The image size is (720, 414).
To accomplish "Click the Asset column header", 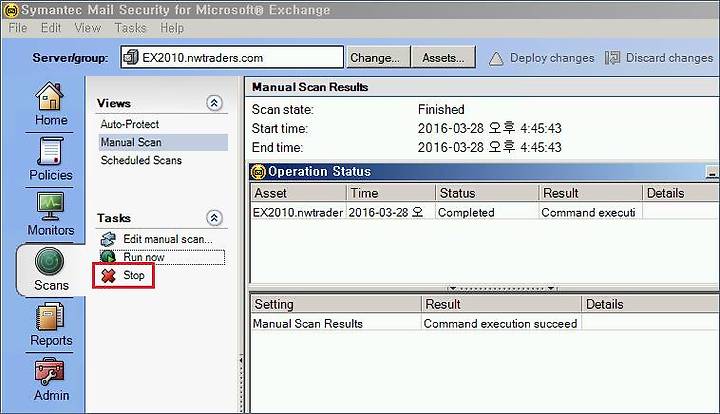I will click(298, 193).
